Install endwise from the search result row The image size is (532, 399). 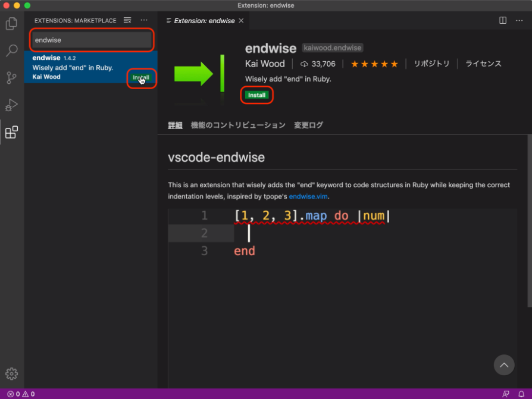(141, 77)
